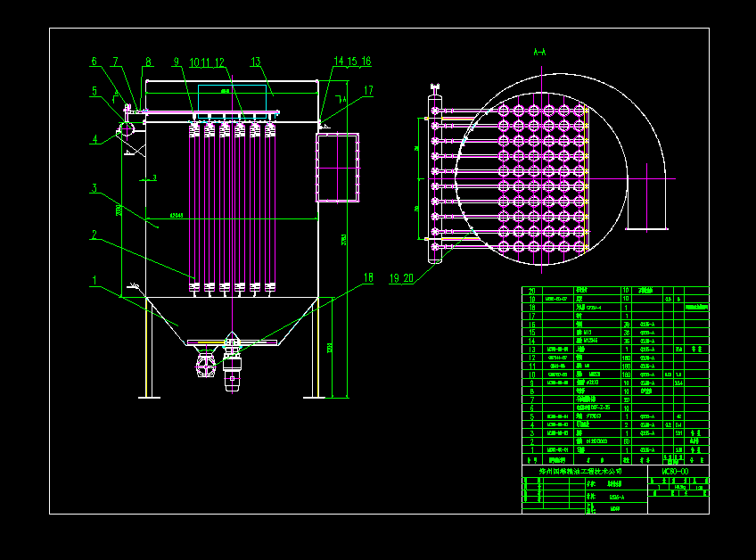Viewport: 756px width, 560px height.
Task: Click row number 20 in the parts table
Action: [x=532, y=291]
